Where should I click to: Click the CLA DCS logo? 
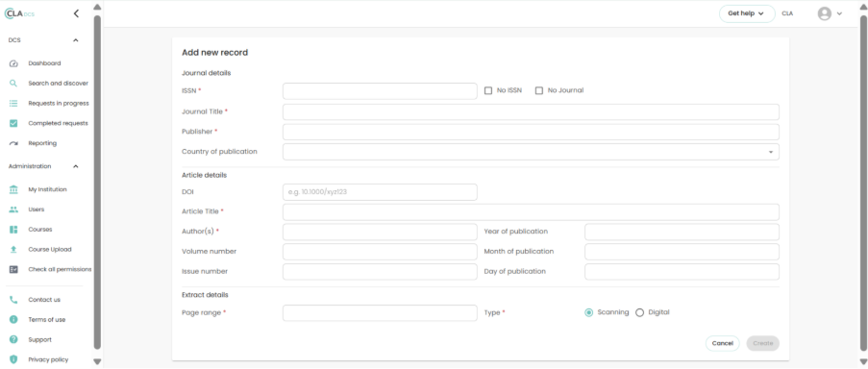coord(20,13)
